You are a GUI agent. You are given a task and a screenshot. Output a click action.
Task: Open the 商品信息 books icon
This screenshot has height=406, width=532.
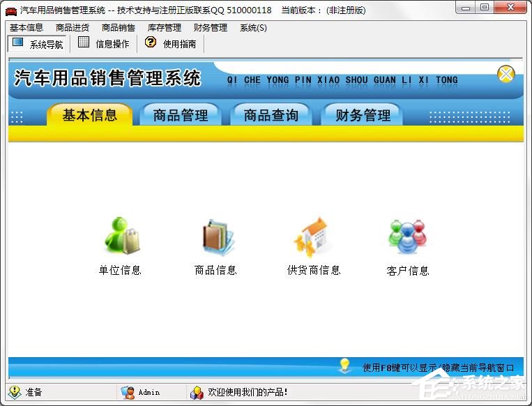(x=218, y=237)
